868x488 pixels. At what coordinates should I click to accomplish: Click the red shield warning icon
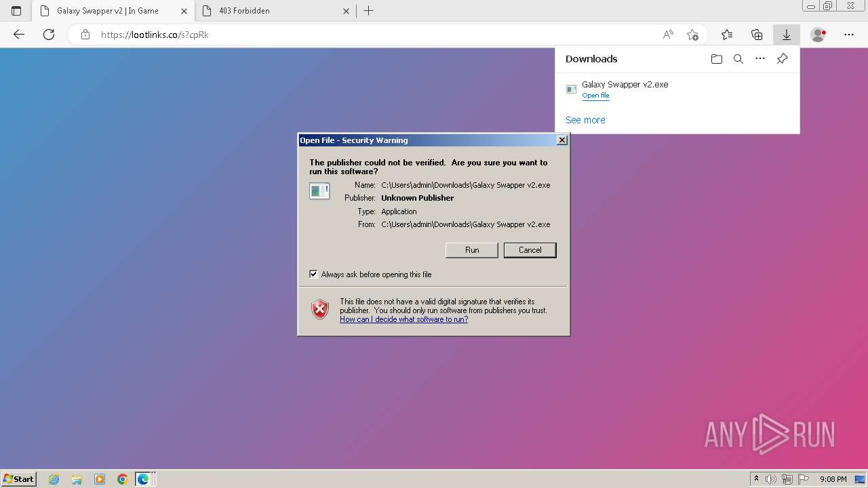(320, 310)
